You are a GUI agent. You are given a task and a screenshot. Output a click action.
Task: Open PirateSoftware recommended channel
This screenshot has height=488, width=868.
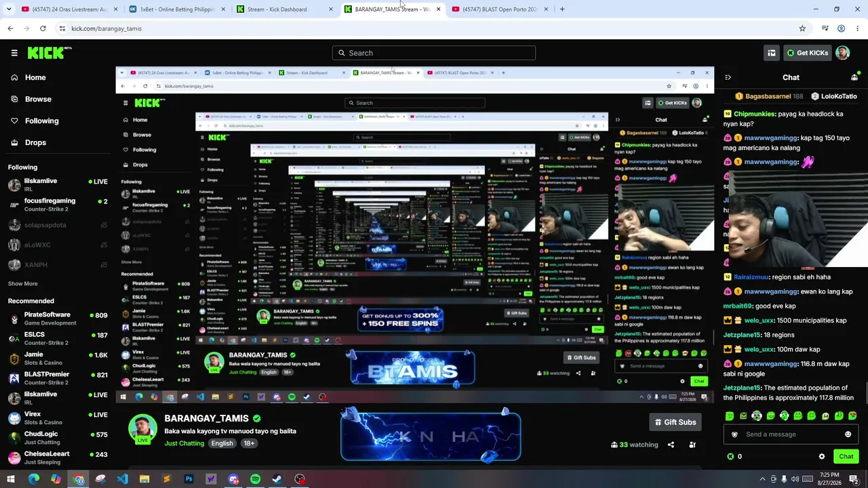pos(57,319)
